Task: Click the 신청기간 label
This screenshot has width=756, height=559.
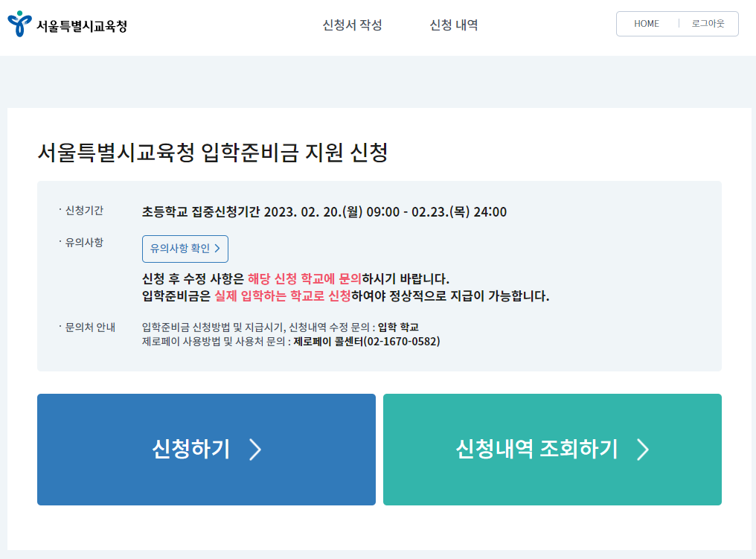Action: coord(84,211)
